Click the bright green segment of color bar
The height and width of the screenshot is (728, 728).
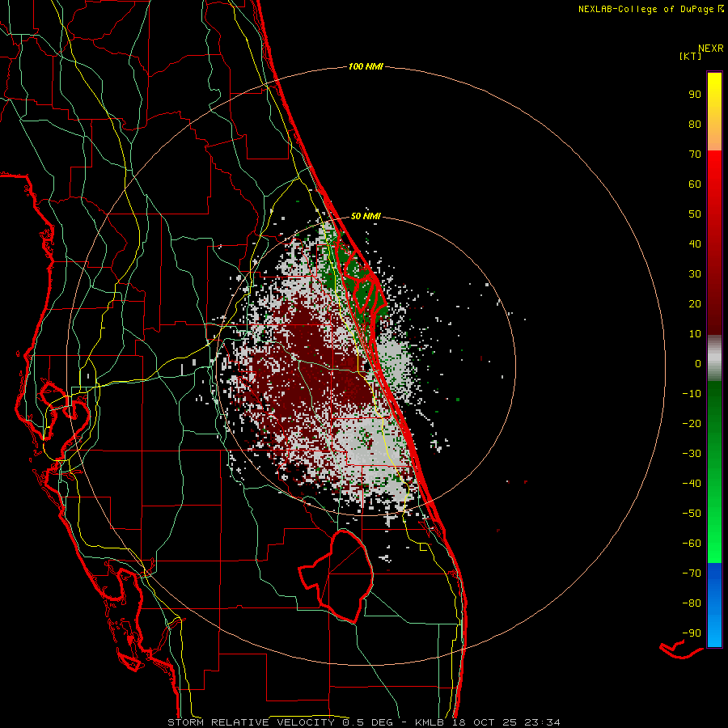coord(714,472)
